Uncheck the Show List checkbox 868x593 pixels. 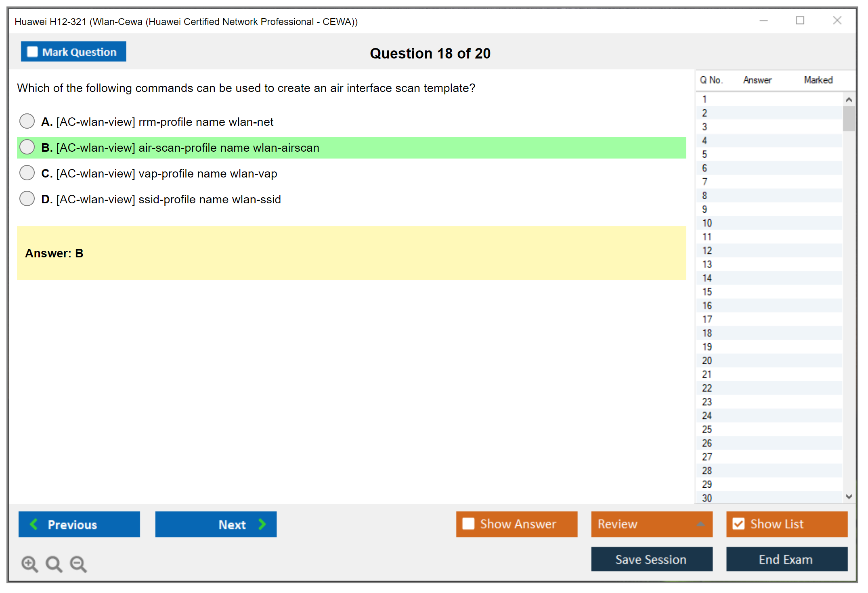coord(738,524)
